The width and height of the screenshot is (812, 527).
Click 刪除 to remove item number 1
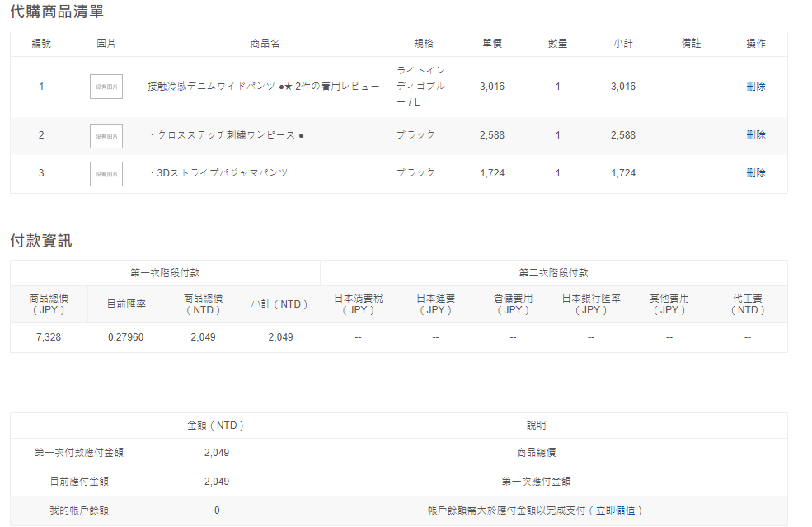click(758, 86)
